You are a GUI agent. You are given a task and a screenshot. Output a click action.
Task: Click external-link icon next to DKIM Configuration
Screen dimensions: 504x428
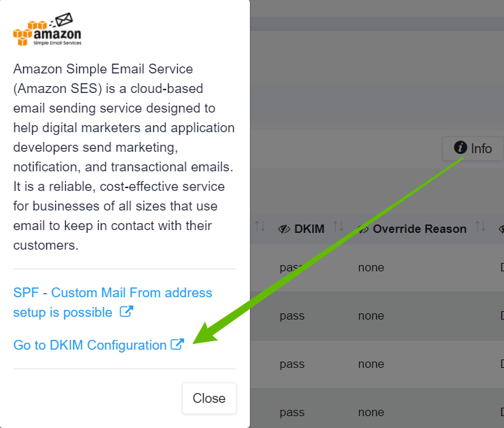tap(177, 345)
